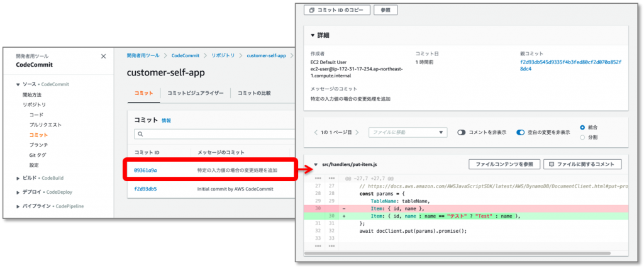Click ファイルに関するコメント button
This screenshot has height=268, width=644.
pos(582,164)
